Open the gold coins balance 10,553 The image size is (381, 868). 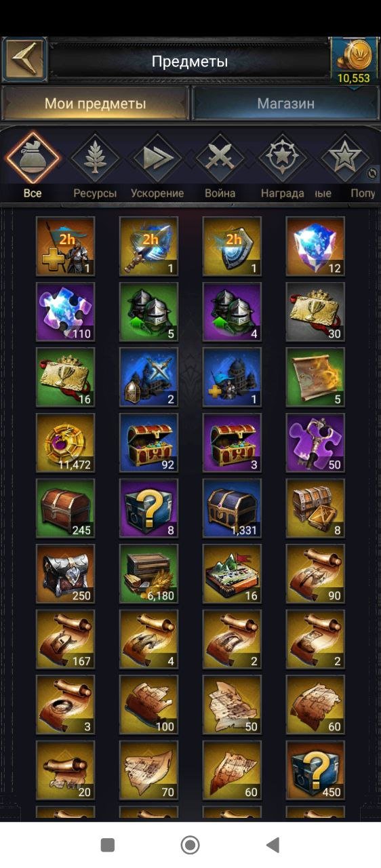tap(353, 62)
